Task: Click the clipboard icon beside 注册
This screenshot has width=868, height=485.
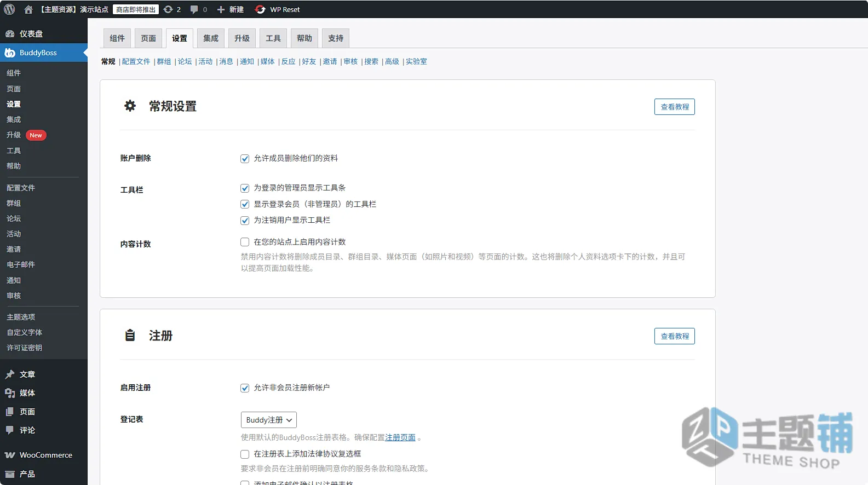Action: pyautogui.click(x=130, y=335)
